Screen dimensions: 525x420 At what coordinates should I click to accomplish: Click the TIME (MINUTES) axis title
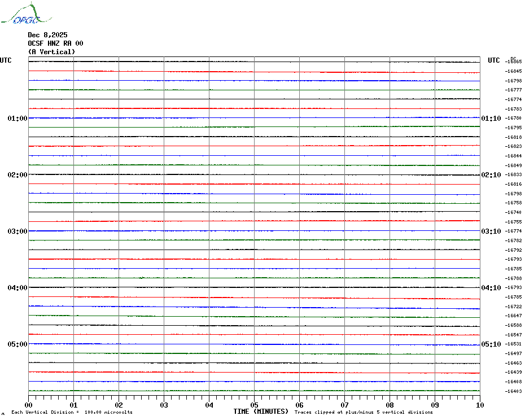point(261,412)
